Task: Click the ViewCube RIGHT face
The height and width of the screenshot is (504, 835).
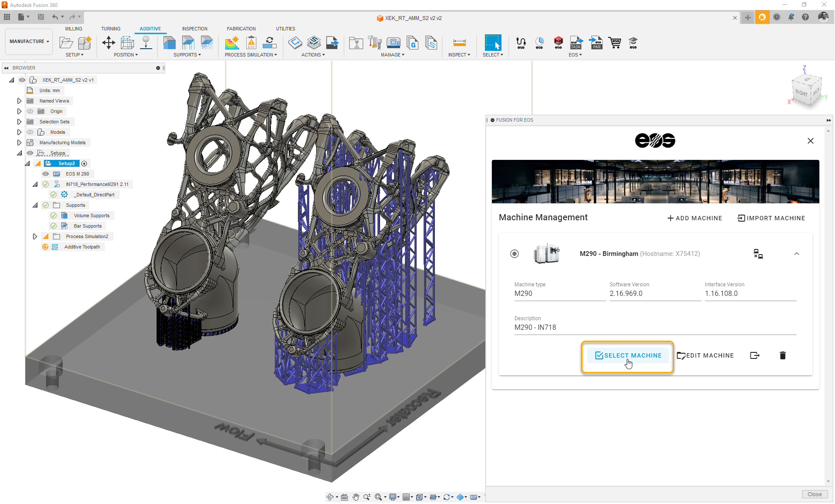Action: coord(801,93)
